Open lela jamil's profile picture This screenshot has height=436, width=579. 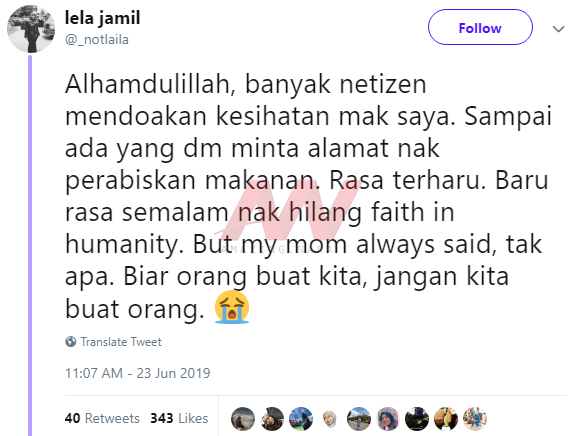tap(31, 29)
